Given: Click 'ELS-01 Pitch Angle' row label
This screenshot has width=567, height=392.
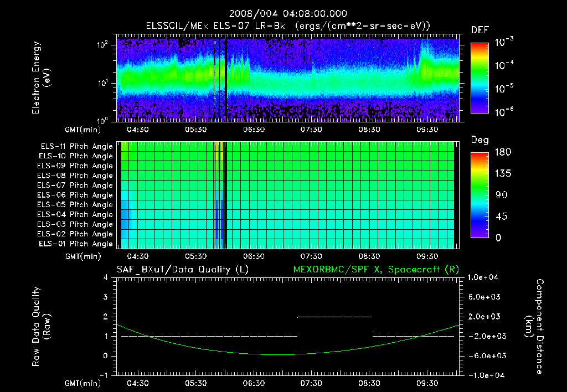Looking at the screenshot, I should (x=76, y=244).
